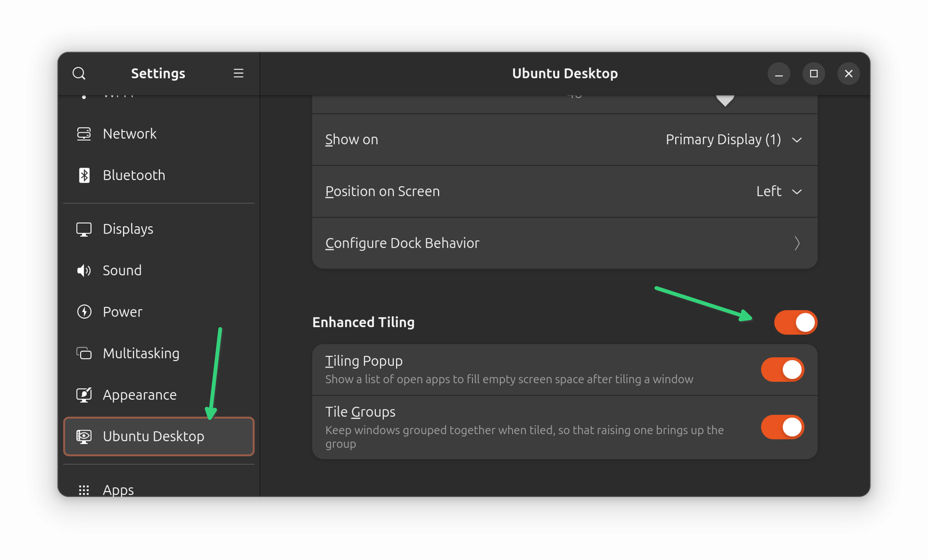The width and height of the screenshot is (928, 560).
Task: Click the Appearance icon in sidebar
Action: tap(84, 395)
